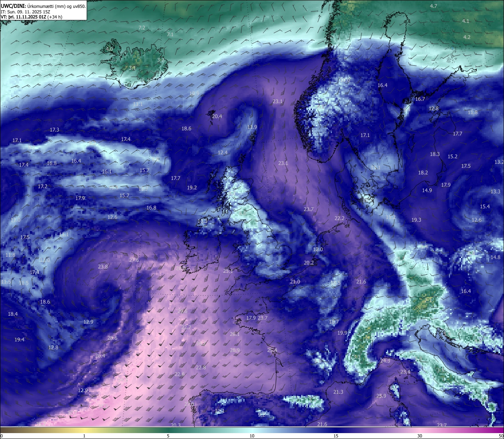Click the 5 tick on the color scale
The height and width of the screenshot is (439, 504).
(x=168, y=436)
